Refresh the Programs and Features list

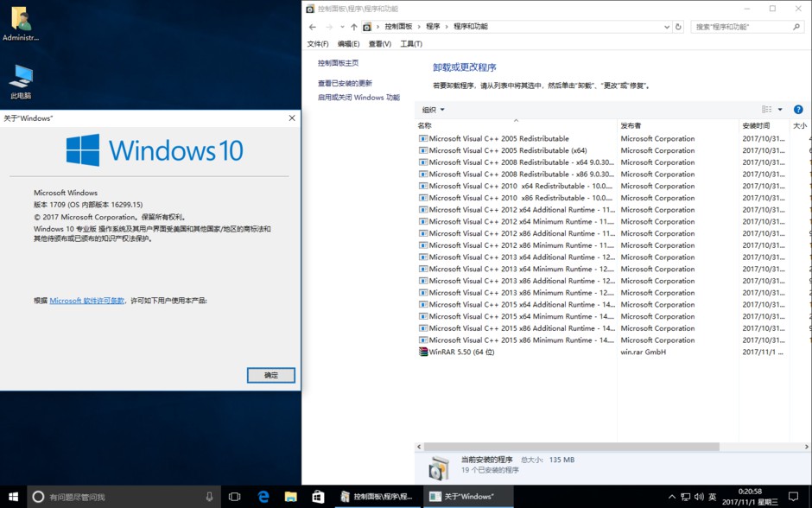point(678,27)
